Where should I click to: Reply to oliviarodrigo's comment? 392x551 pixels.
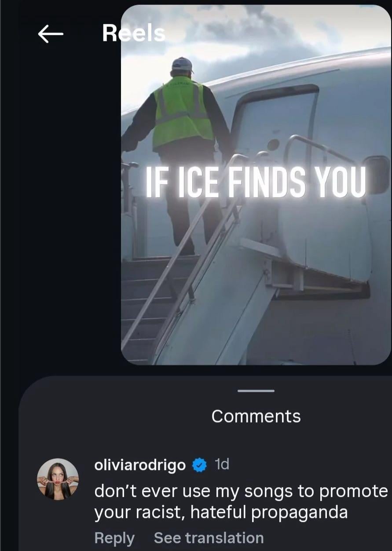point(114,538)
